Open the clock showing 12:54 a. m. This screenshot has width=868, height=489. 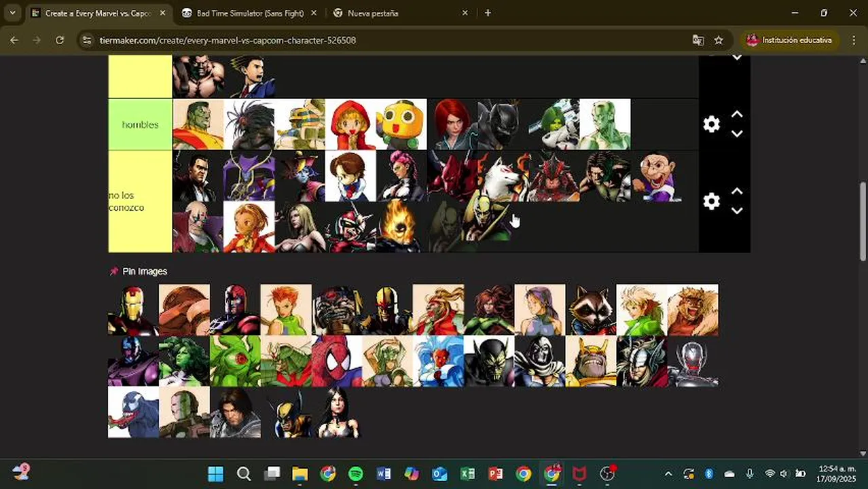[837, 473]
